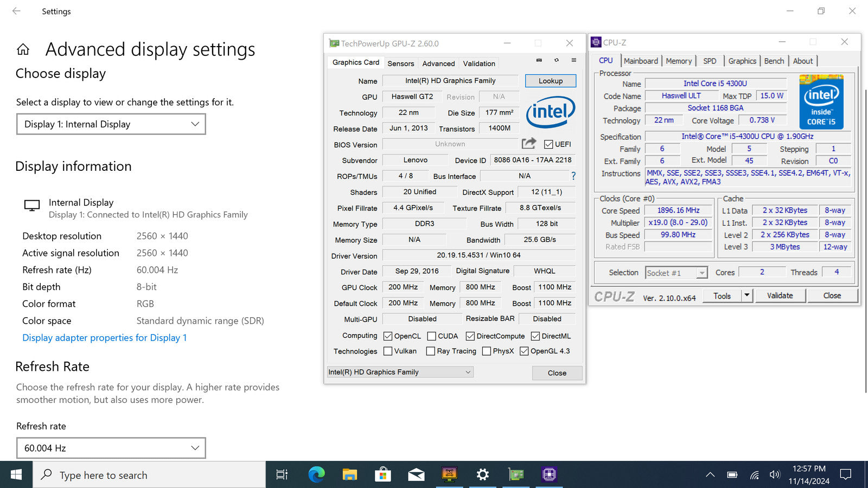
Task: Click the taskbar search box
Action: click(149, 475)
